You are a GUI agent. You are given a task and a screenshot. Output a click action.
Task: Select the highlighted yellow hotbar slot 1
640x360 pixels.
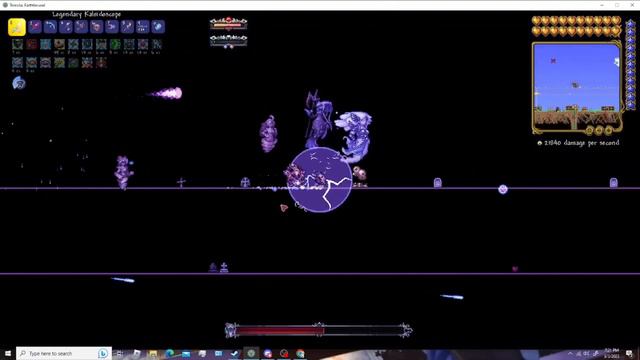(x=17, y=27)
